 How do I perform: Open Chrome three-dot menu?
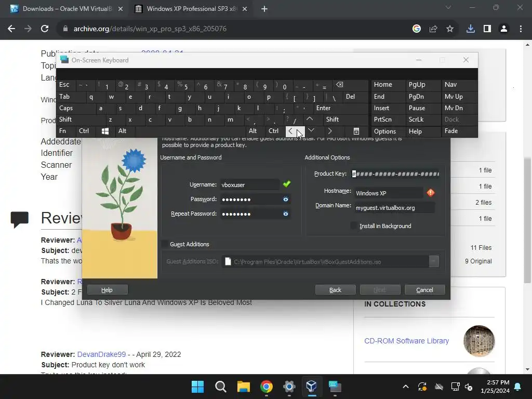[x=521, y=29]
